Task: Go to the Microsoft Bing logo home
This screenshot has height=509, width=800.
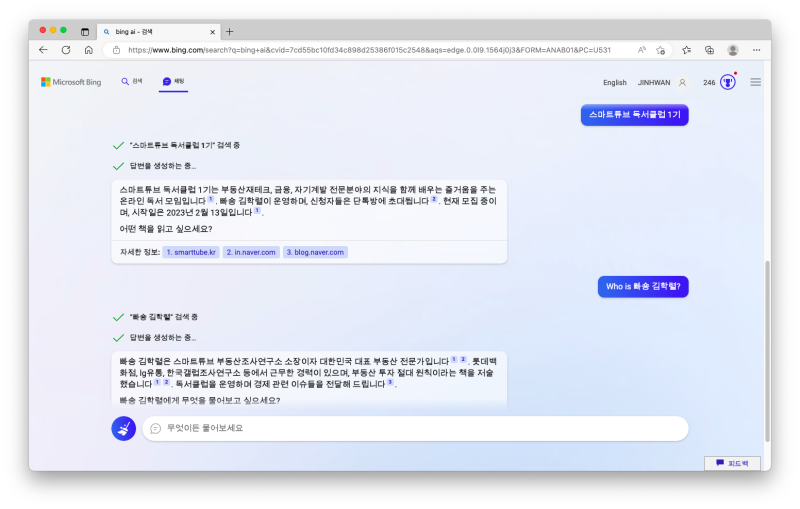Action: 71,82
